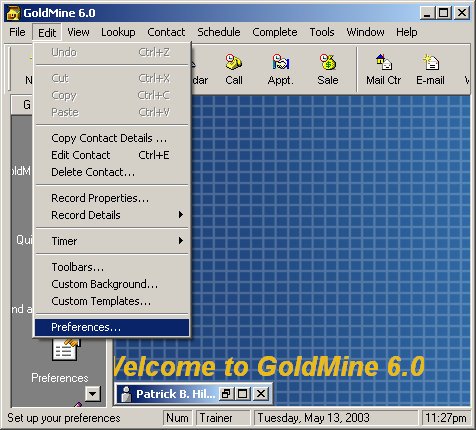The width and height of the screenshot is (476, 430).
Task: Click the Patrick B. Hil... window contact icon
Action: pyautogui.click(x=126, y=394)
